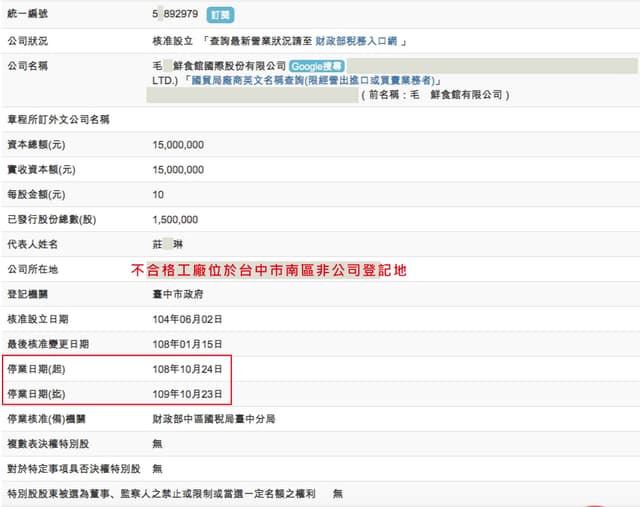Select the representative name 莊 琳
640x507 pixels.
point(167,244)
